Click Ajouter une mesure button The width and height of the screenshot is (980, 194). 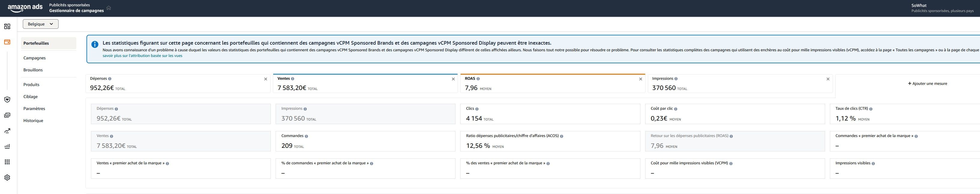click(927, 84)
